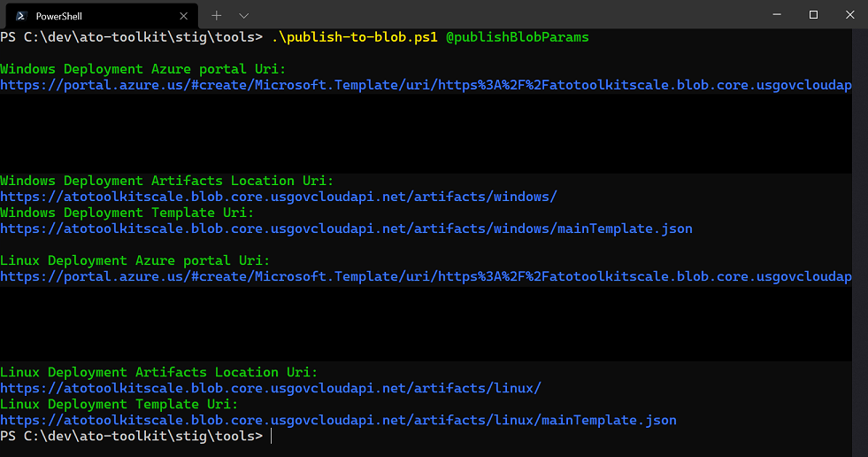The image size is (868, 457).
Task: Open the Windows Deployment Azure portal URL
Action: [426, 85]
